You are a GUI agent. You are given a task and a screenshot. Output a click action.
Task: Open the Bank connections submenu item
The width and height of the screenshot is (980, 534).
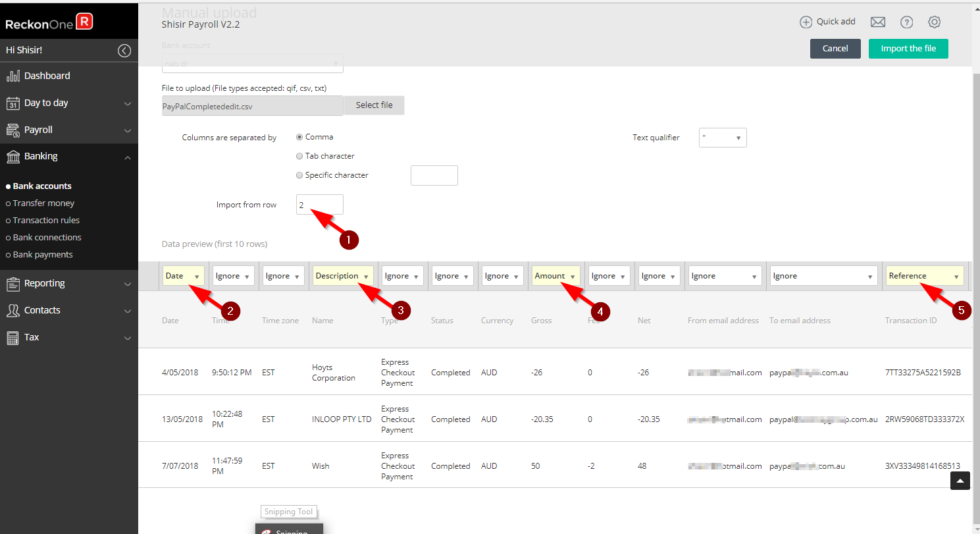point(47,238)
